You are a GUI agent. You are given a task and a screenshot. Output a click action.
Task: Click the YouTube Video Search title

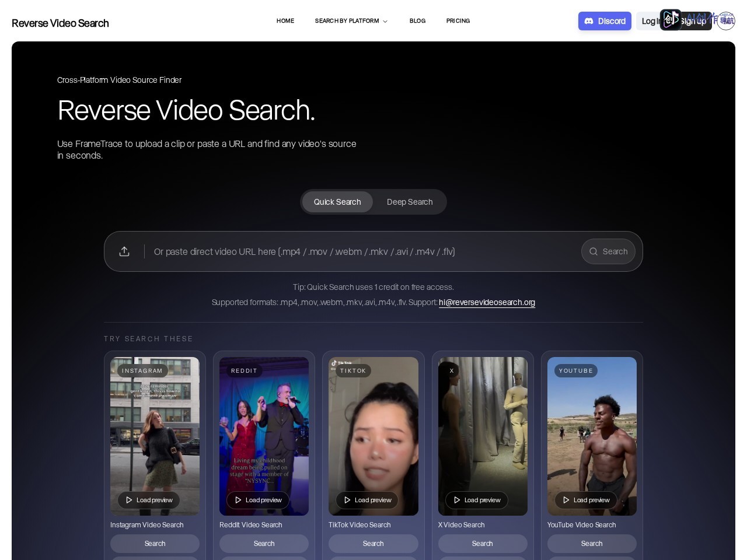[581, 525]
